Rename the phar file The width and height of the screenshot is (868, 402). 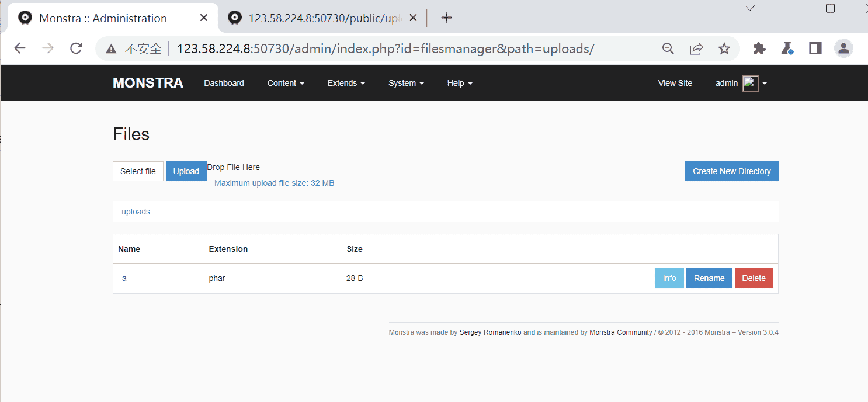(709, 278)
